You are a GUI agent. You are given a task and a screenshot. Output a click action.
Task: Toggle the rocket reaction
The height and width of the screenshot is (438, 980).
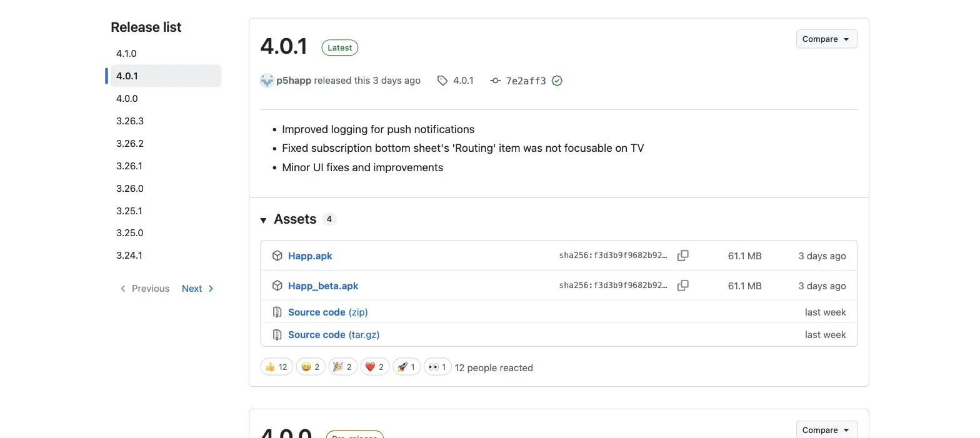point(407,367)
